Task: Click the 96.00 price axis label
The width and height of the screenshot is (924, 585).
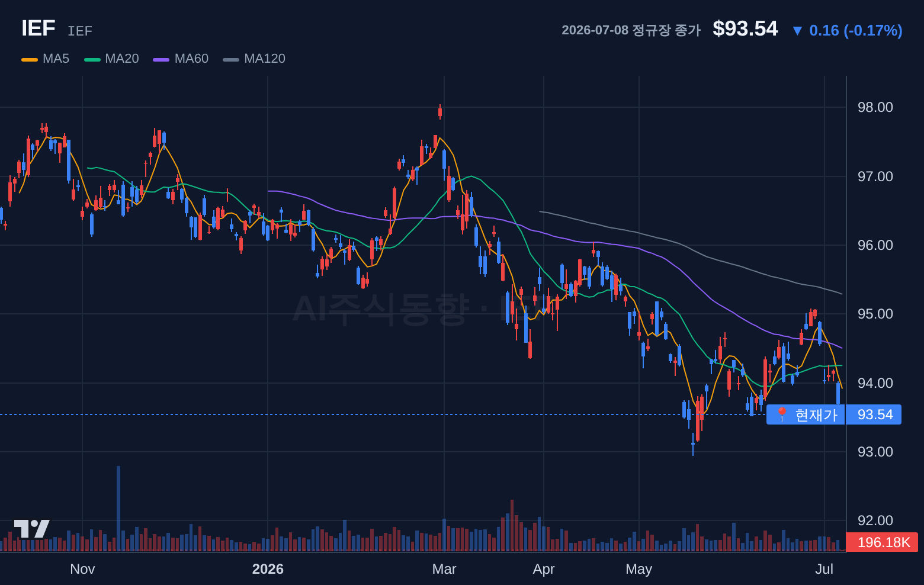Action: click(875, 245)
